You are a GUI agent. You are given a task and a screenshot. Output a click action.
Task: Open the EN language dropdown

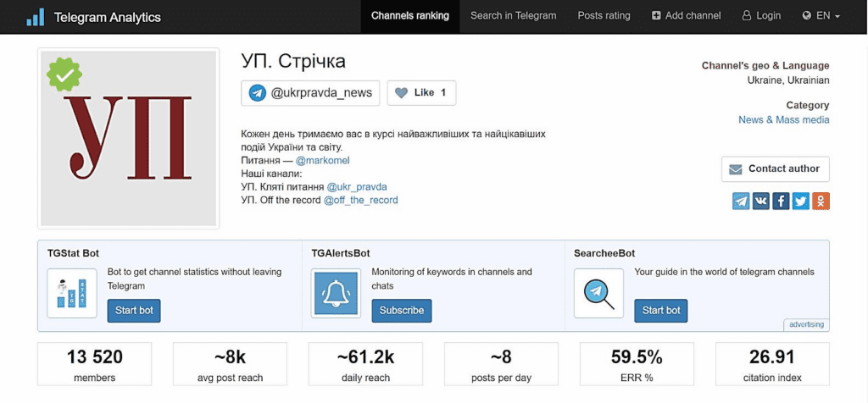[x=821, y=16]
